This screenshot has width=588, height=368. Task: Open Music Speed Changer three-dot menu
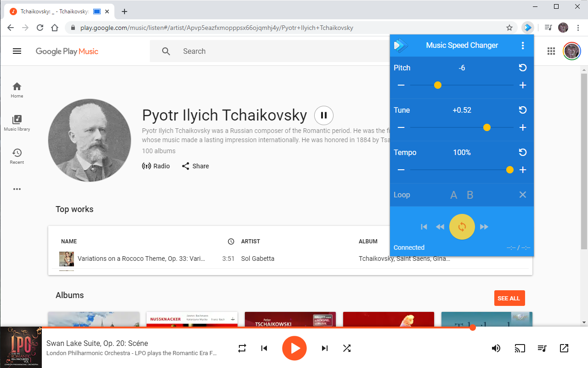tap(523, 45)
